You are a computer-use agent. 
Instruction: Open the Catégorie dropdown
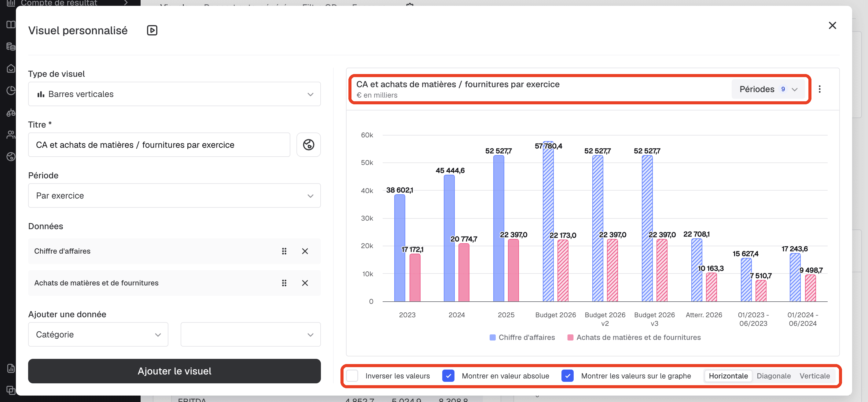[98, 335]
